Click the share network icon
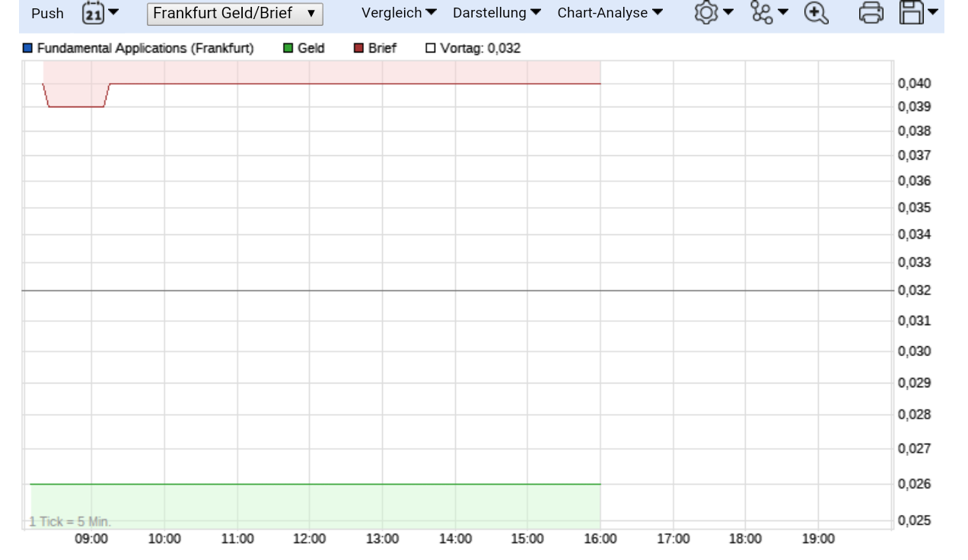This screenshot has height=560, width=968. point(760,13)
